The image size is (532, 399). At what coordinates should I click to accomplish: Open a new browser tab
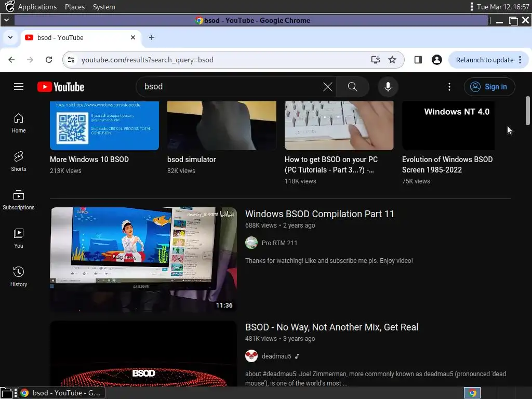click(x=152, y=37)
